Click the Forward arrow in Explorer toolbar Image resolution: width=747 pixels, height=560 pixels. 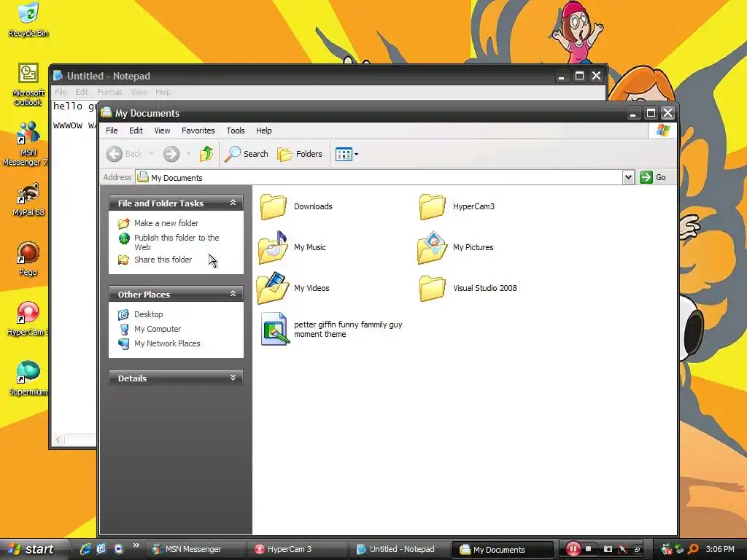click(171, 154)
